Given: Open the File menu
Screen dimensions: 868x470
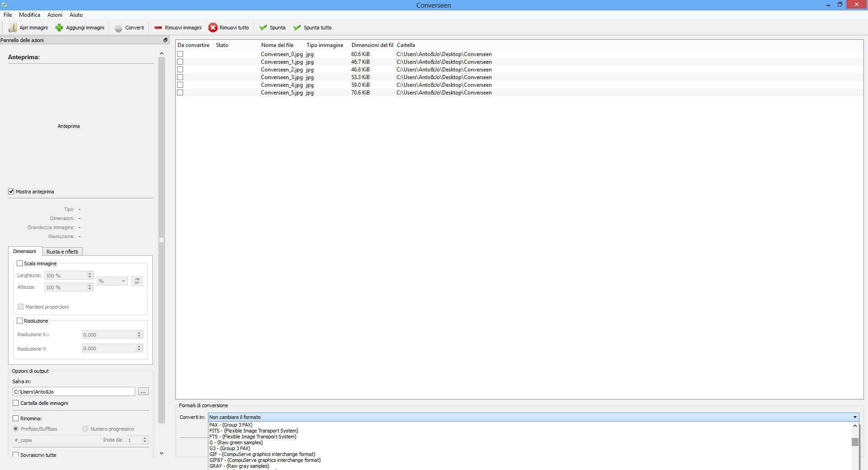Looking at the screenshot, I should point(8,15).
